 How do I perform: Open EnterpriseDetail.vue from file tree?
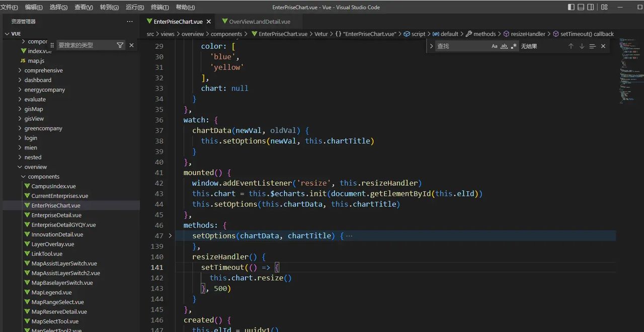[x=56, y=215]
